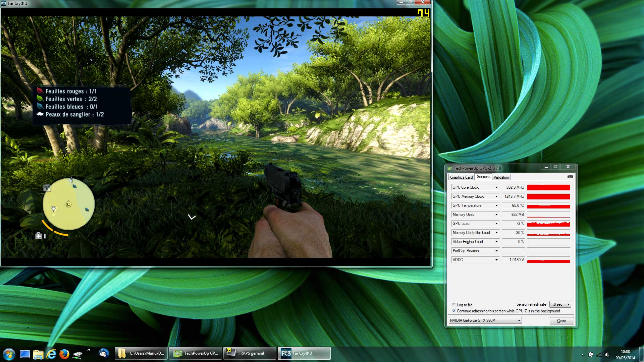Click the Show Desktop monitor icon in taskbar
The image size is (644, 362).
coord(25,354)
